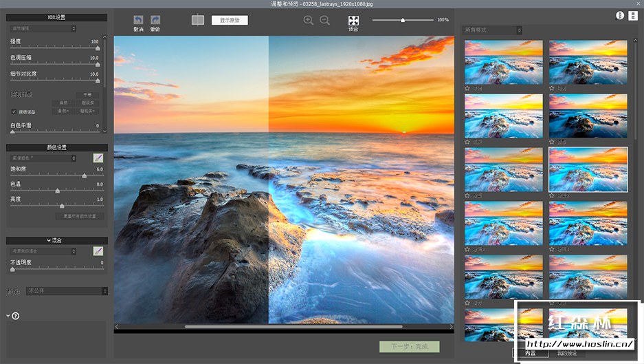Toggle the split view comparison icon
The image size is (644, 364).
198,21
